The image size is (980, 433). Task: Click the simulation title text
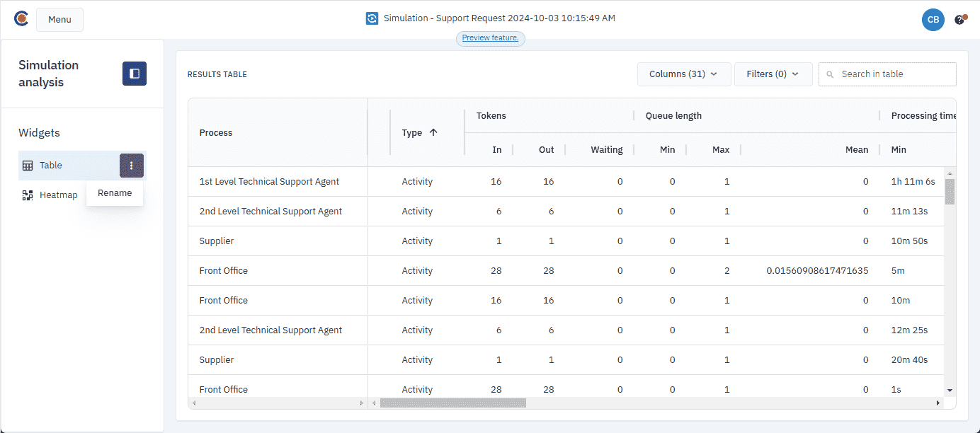click(x=499, y=18)
